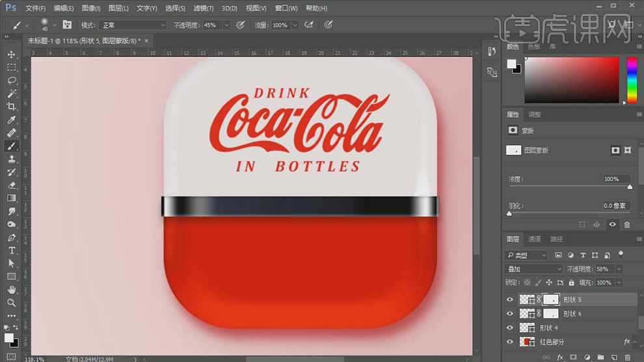The image size is (644, 362).
Task: Click the create new layer icon
Action: 615,357
